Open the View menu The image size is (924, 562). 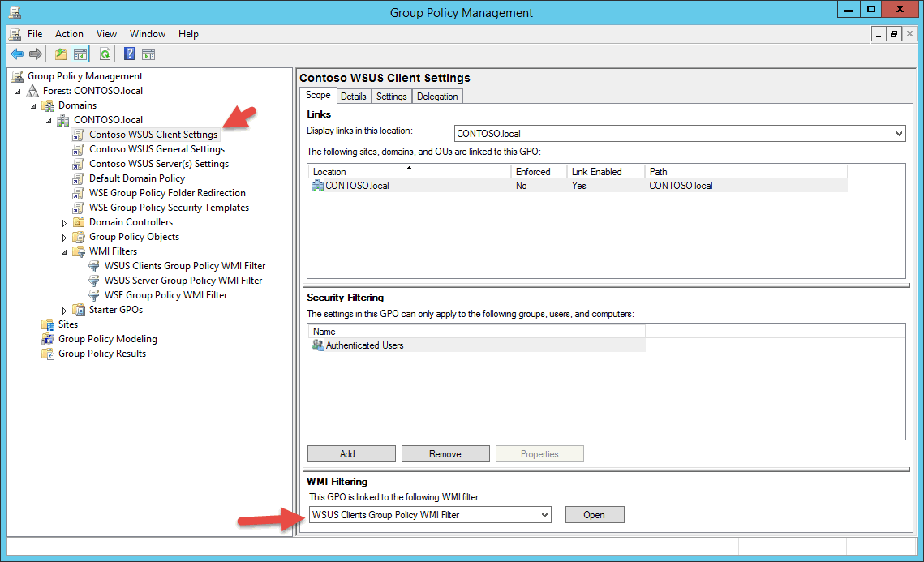pyautogui.click(x=106, y=34)
